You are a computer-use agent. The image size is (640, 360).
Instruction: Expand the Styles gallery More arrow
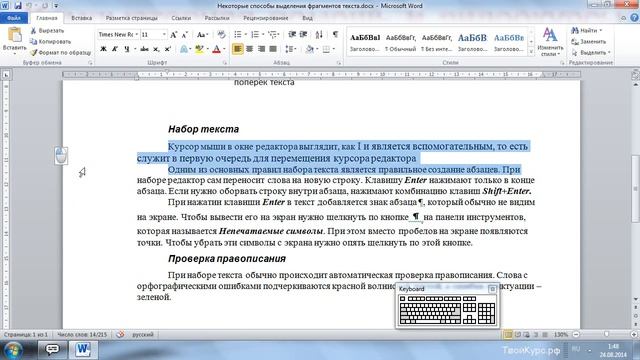click(531, 52)
